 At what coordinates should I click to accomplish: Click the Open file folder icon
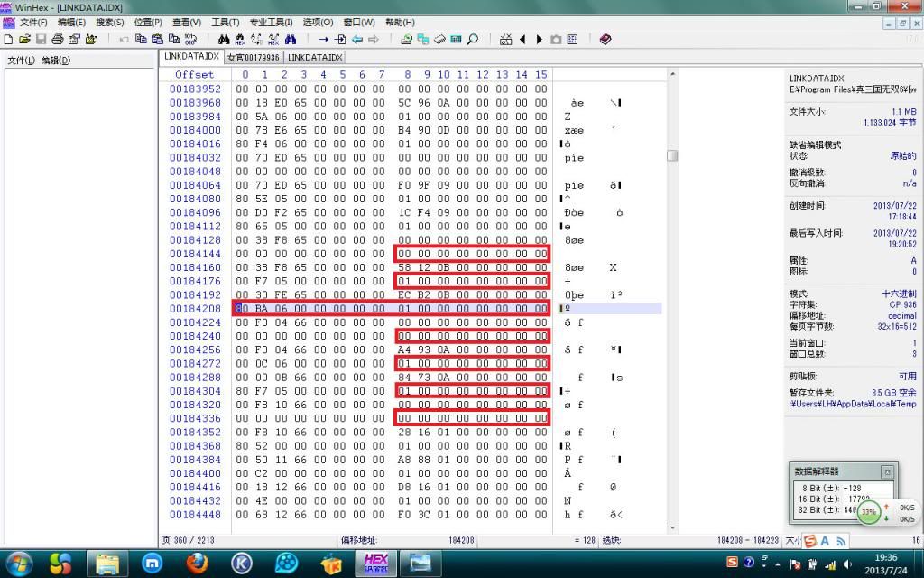click(x=24, y=40)
